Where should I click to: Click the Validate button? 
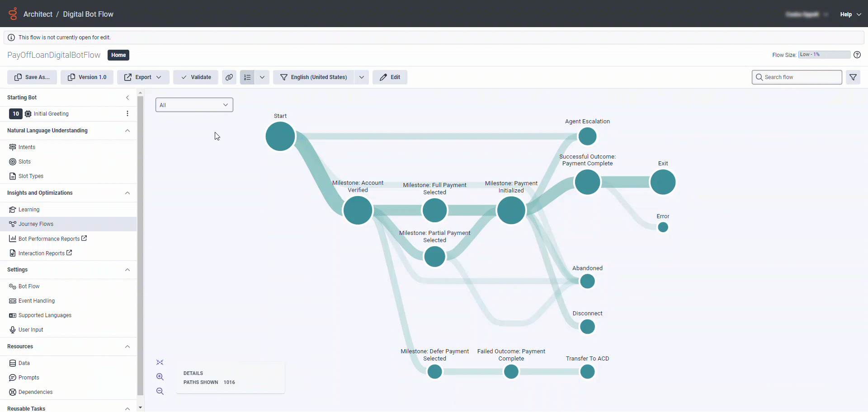(x=195, y=77)
